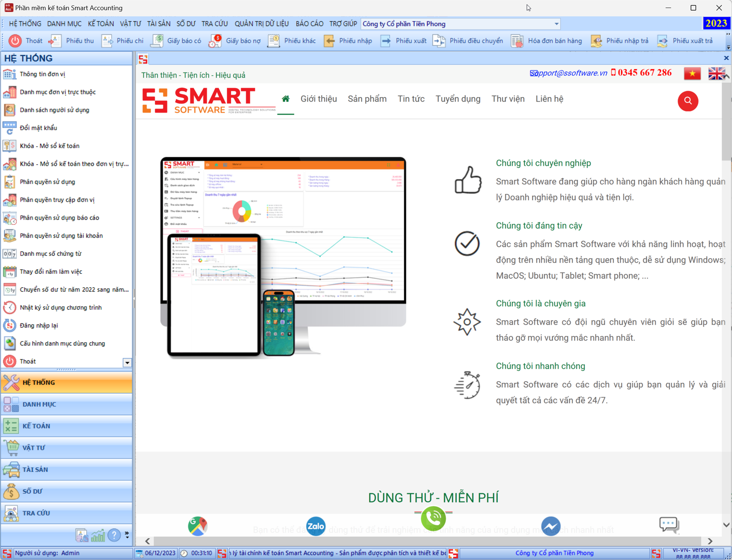This screenshot has width=732, height=560.
Task: Switch to TÀI SẢN navigation pane
Action: point(67,470)
